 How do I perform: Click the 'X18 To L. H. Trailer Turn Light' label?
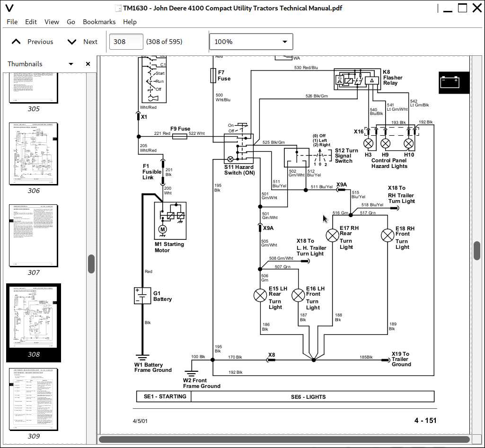311,247
